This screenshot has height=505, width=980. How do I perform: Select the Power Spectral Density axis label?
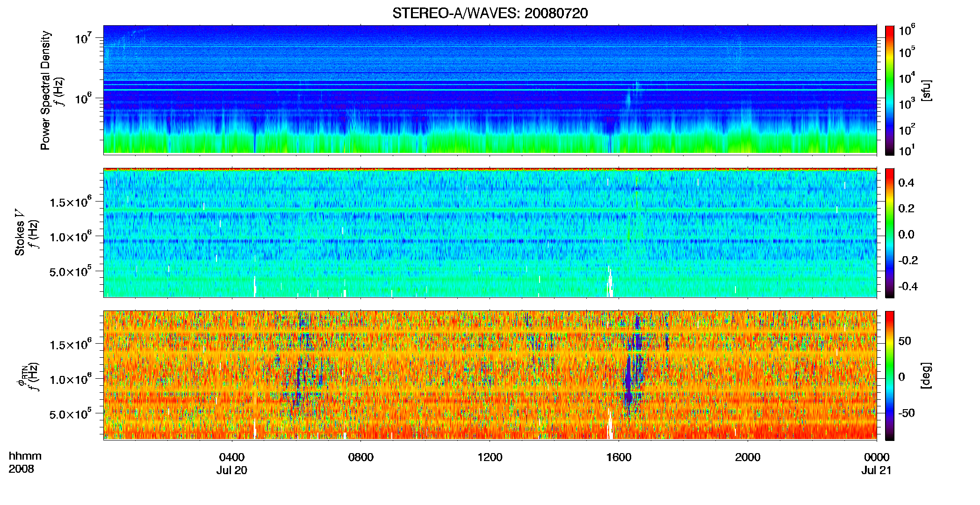(x=45, y=90)
